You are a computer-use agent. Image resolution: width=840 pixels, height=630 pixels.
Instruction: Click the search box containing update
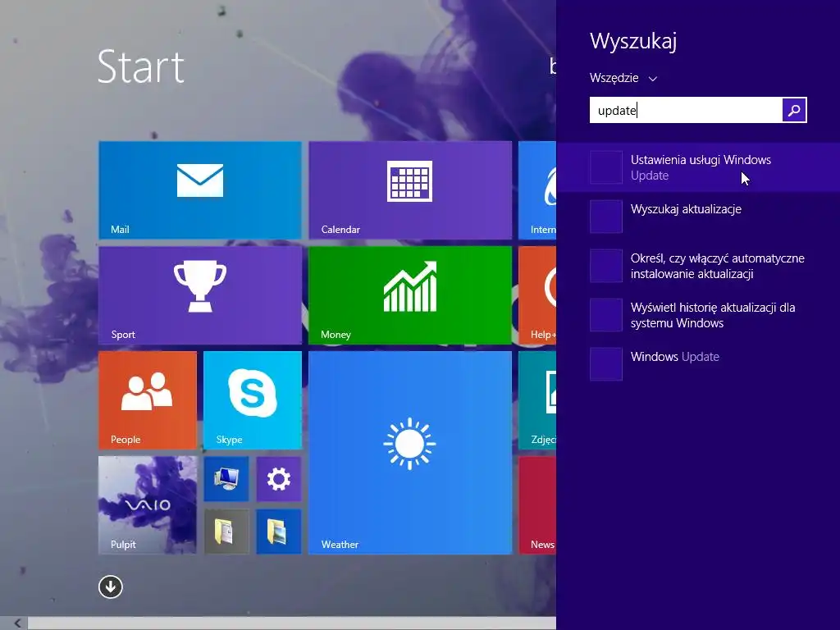[x=686, y=110]
